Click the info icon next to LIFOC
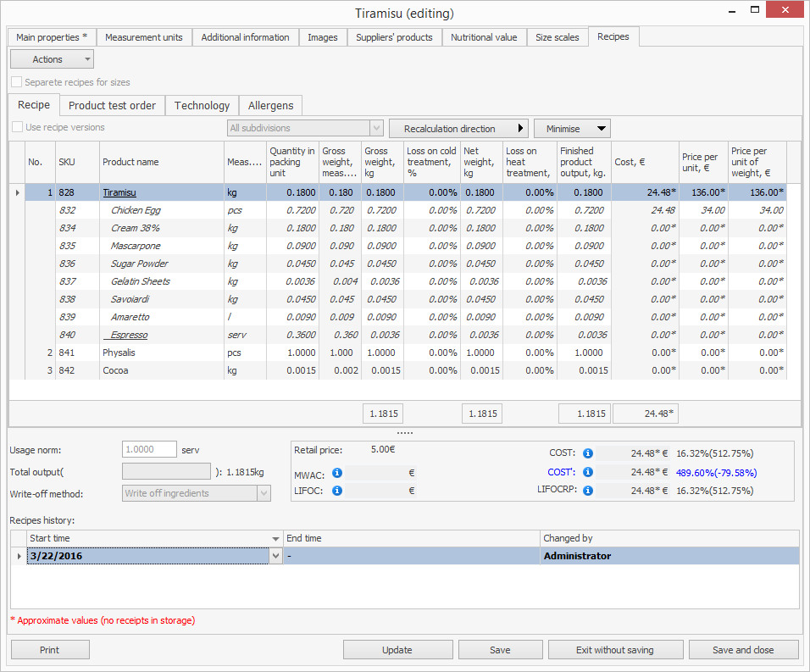 point(336,490)
